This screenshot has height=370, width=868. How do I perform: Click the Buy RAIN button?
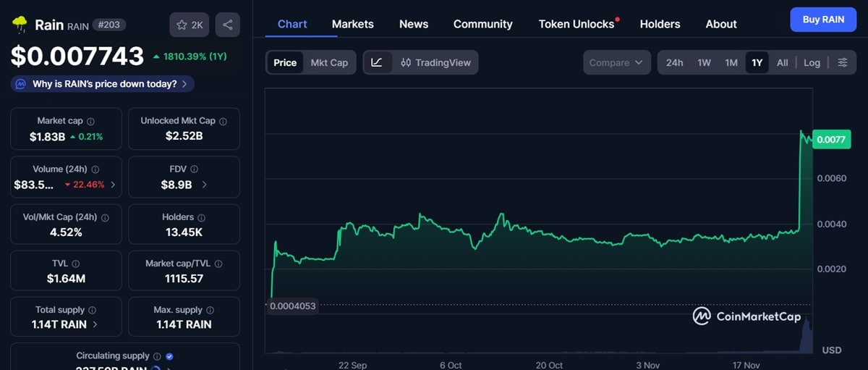tap(823, 20)
